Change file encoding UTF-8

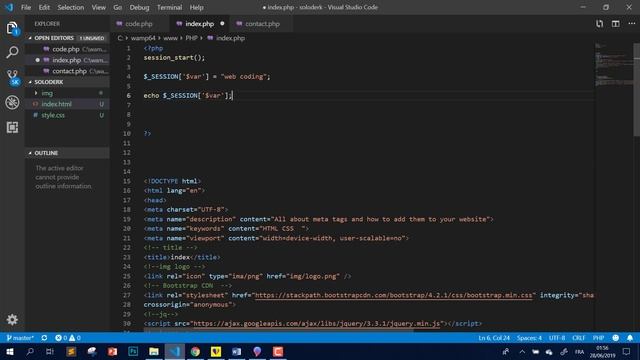(x=557, y=338)
